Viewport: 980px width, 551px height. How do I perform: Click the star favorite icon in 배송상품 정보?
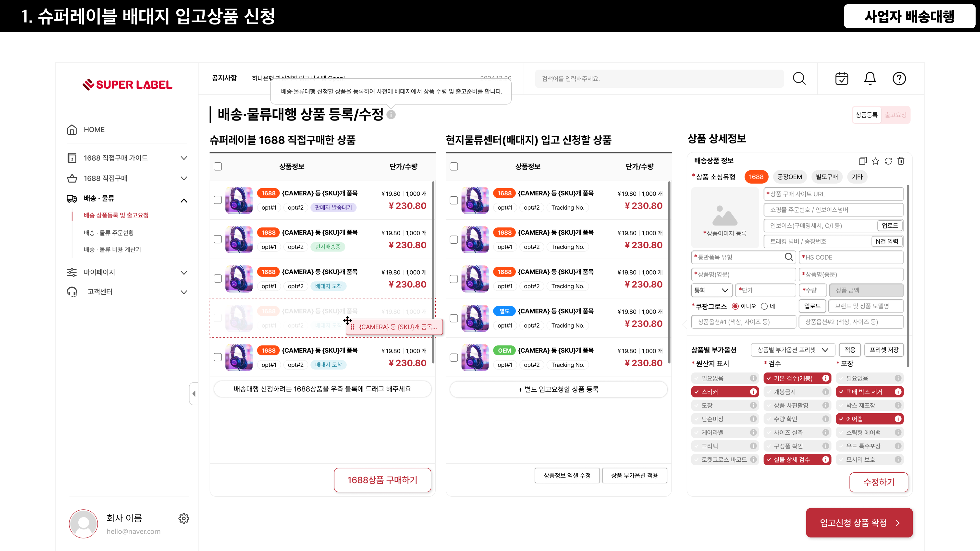(875, 161)
